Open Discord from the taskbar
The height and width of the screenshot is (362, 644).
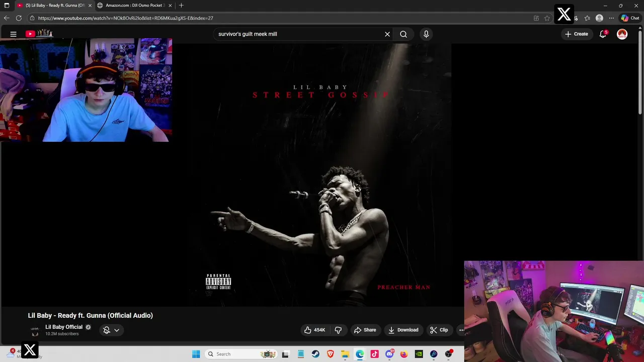(389, 354)
